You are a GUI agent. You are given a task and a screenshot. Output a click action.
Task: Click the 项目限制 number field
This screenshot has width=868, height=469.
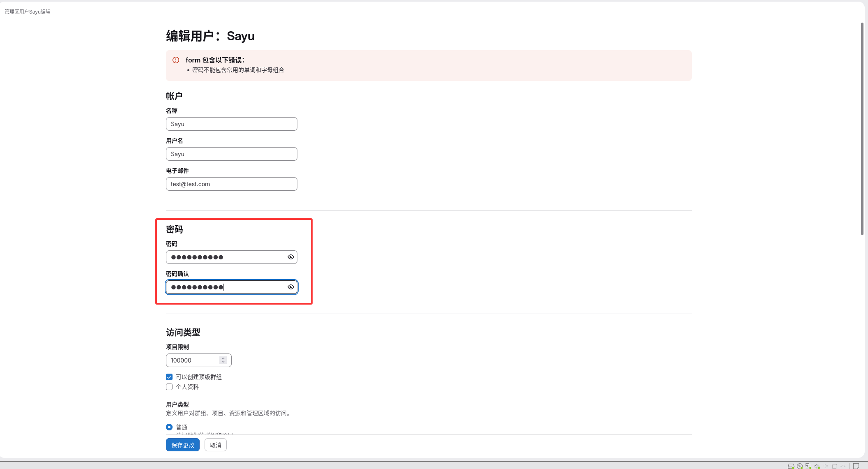click(193, 360)
